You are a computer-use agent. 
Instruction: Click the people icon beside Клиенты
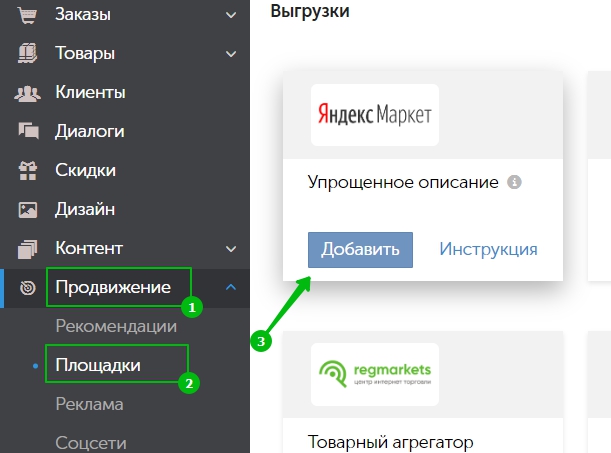pos(27,93)
